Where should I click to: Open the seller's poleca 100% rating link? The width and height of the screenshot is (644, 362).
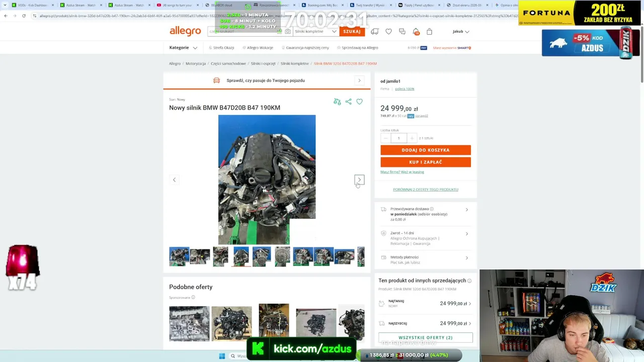point(405,89)
